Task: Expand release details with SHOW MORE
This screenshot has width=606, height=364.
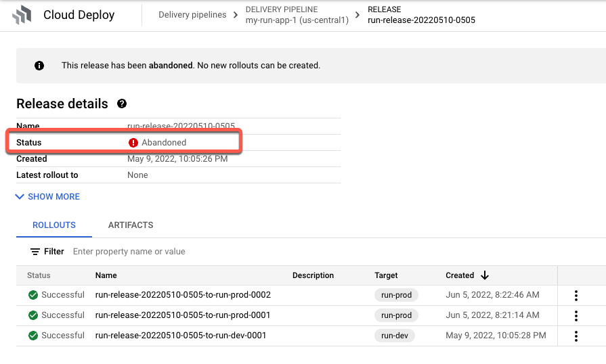Action: tap(48, 197)
